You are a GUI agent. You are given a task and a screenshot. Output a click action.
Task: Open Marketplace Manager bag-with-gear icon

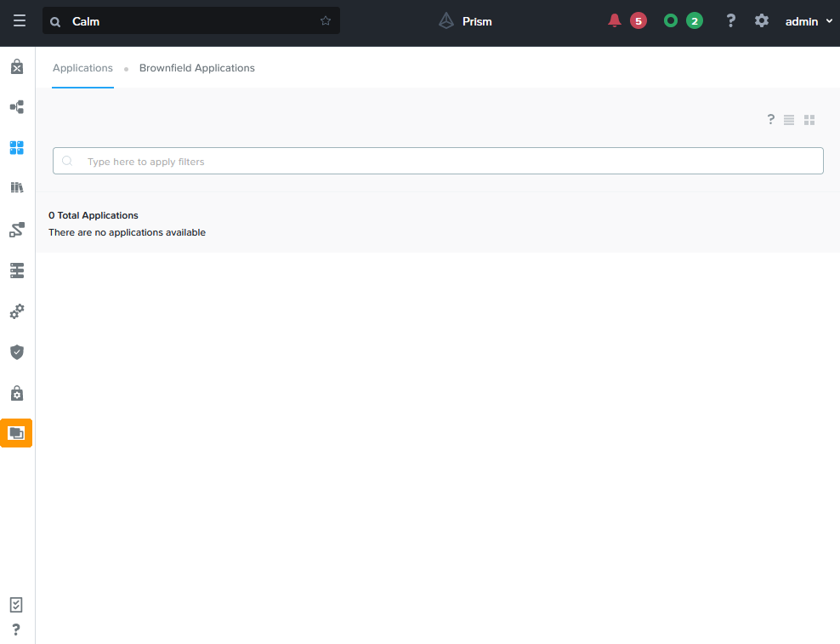pyautogui.click(x=16, y=393)
